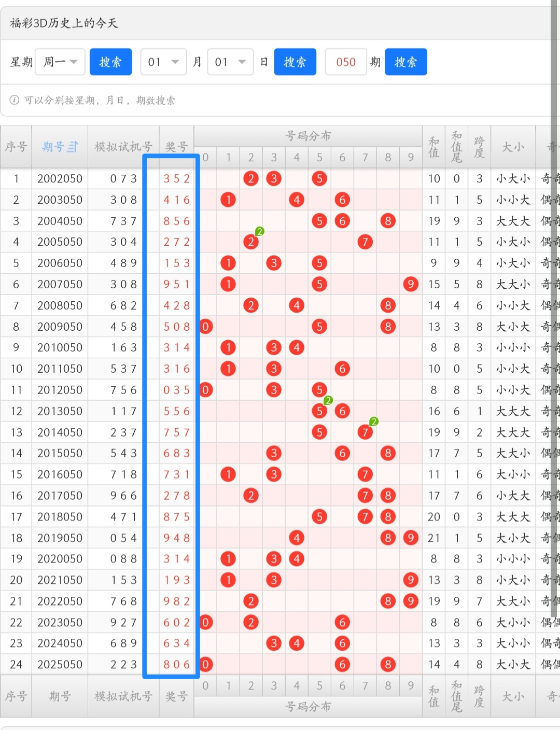Click the 大小 top column header

(x=513, y=147)
